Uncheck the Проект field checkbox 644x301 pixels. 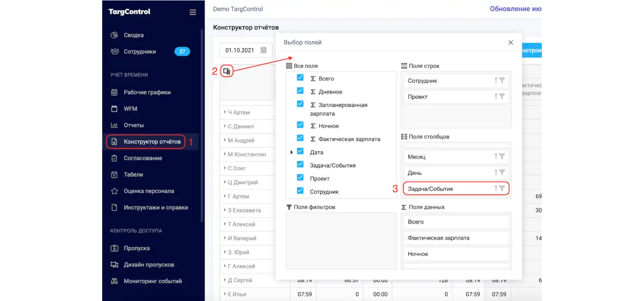tap(300, 178)
